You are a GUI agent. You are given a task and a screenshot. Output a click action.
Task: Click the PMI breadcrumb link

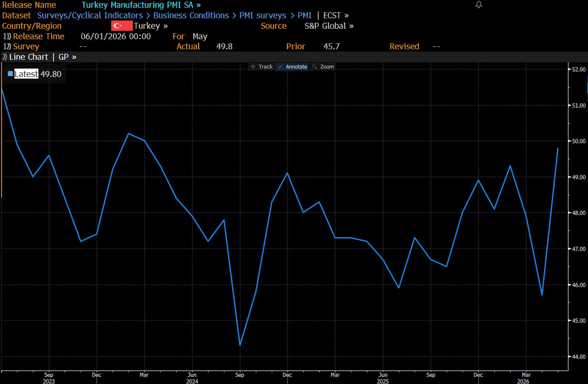click(x=304, y=15)
